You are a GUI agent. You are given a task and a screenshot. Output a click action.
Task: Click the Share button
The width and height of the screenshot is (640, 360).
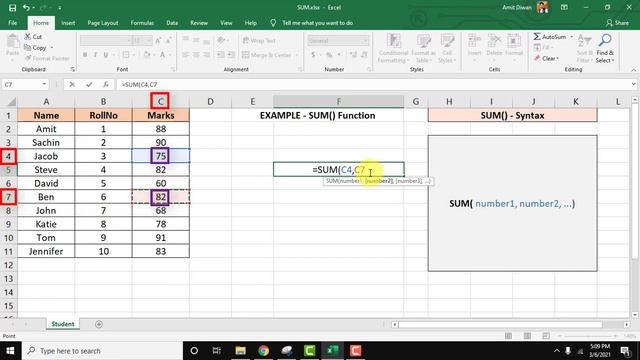click(617, 23)
